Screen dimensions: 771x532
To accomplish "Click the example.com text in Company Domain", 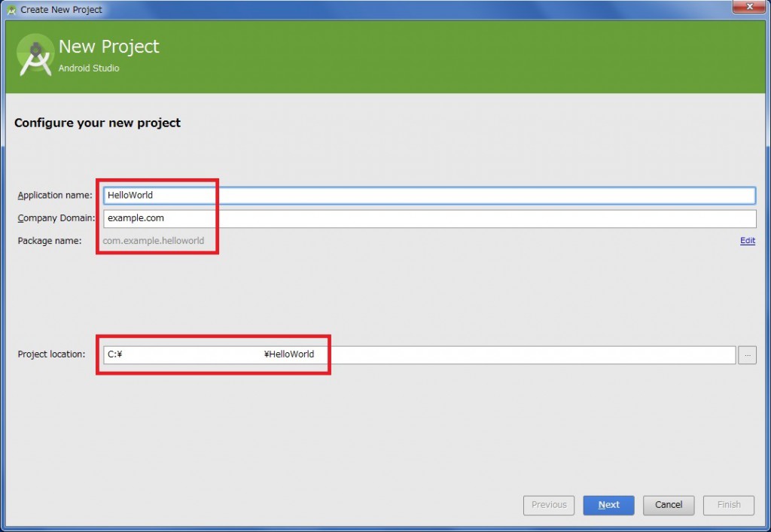I will 135,218.
